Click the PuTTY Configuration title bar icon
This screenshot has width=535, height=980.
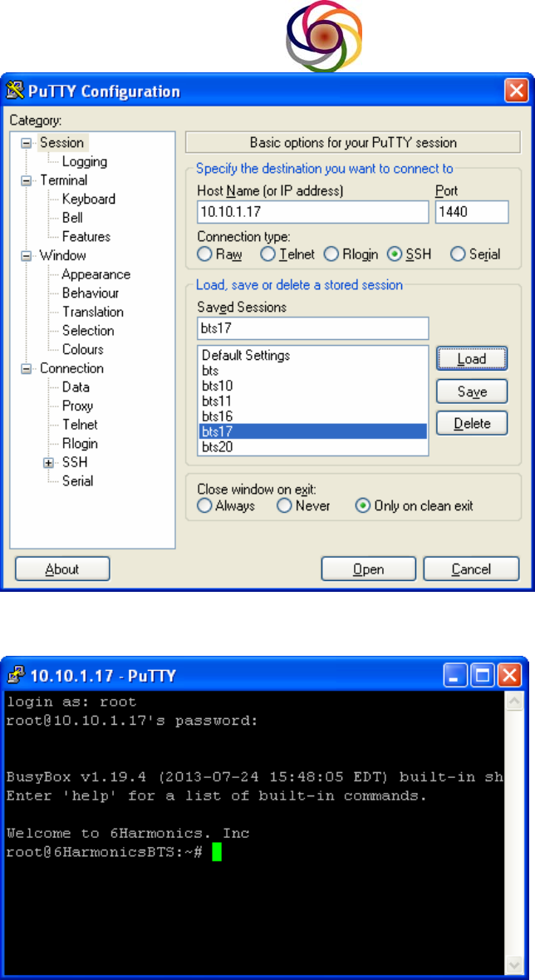(x=14, y=91)
